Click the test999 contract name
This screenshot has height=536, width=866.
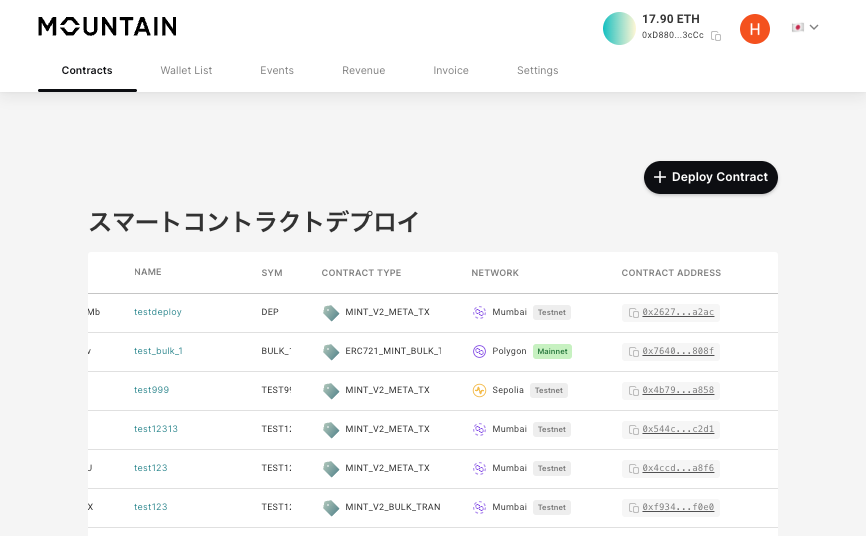click(x=151, y=390)
